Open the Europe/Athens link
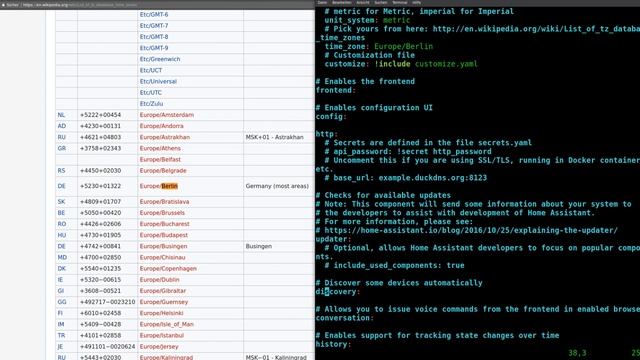 click(160, 149)
